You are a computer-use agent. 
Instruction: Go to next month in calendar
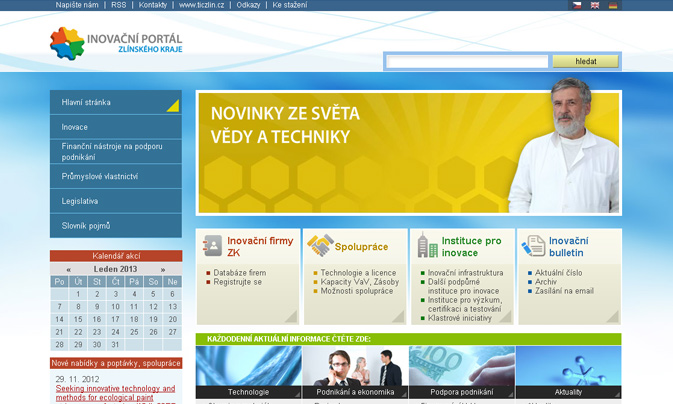click(163, 269)
